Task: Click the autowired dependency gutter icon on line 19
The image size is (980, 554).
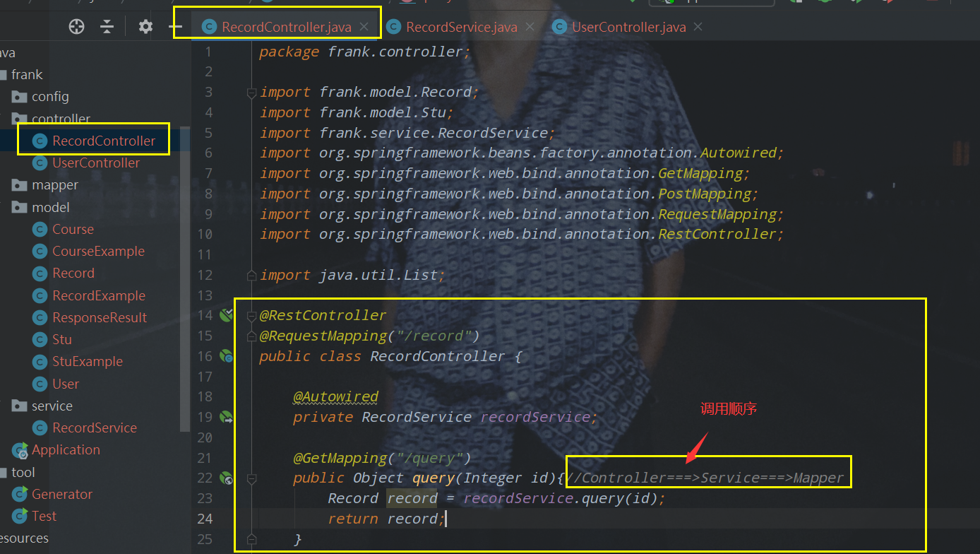Action: pos(227,417)
